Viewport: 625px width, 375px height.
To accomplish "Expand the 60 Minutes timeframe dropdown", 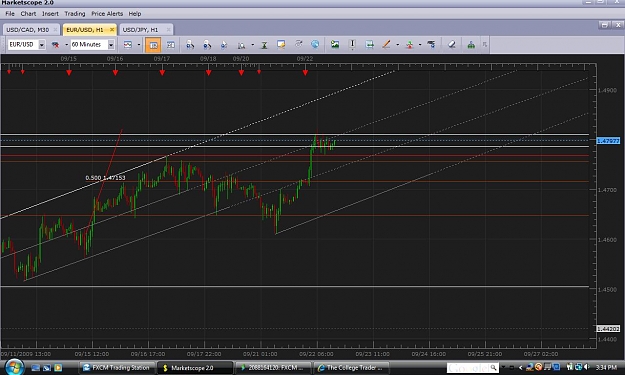I will (111, 45).
